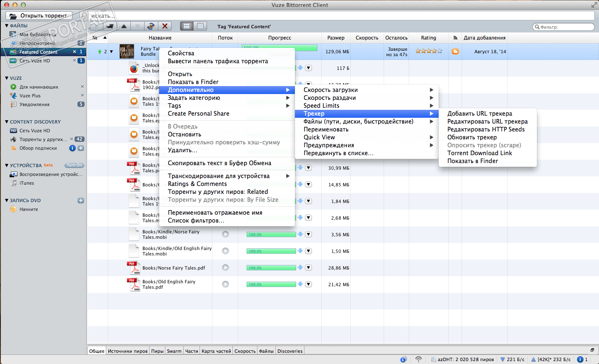Collapse the Fairy Tales bundle row triangle

[111, 52]
